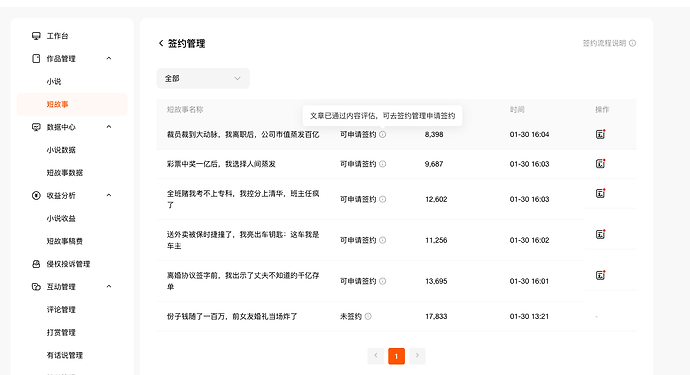690x375 pixels.
Task: Click sign action icon for 离婚协议签字前 row
Action: click(x=601, y=275)
